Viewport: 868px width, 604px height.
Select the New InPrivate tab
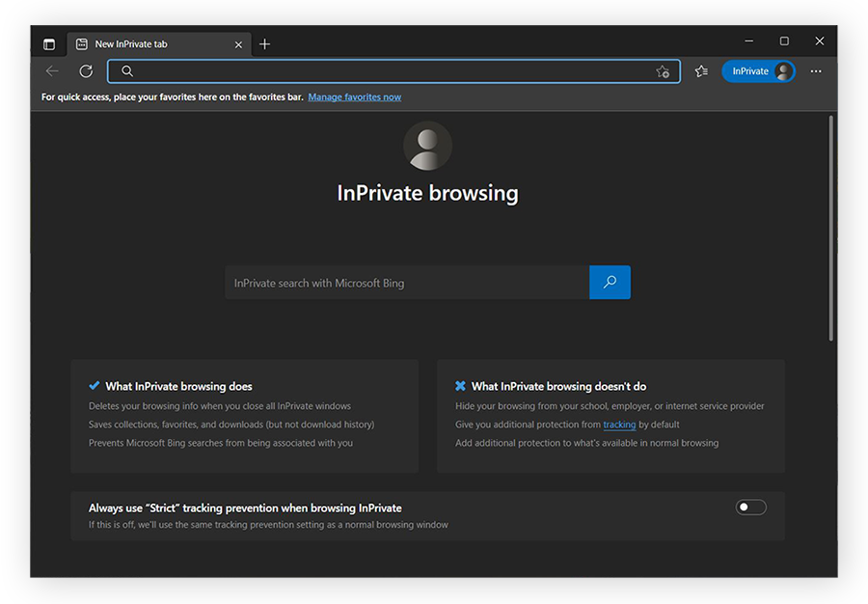pyautogui.click(x=154, y=43)
